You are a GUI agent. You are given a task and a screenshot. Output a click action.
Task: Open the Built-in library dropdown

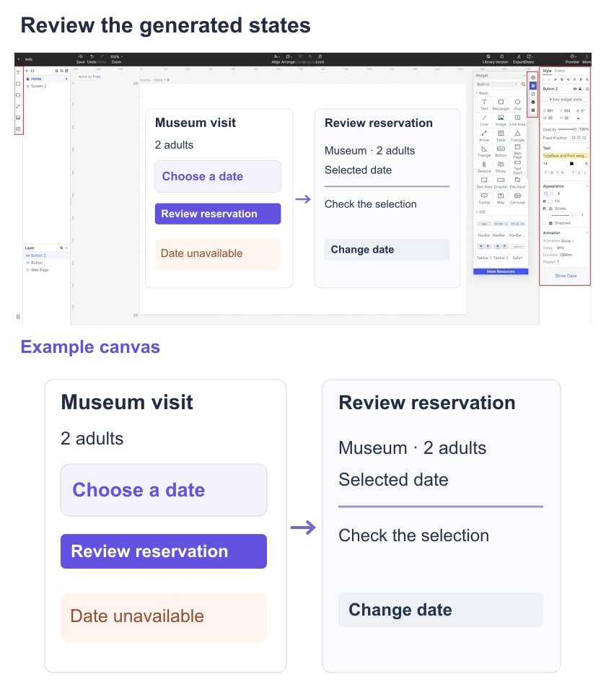[497, 84]
